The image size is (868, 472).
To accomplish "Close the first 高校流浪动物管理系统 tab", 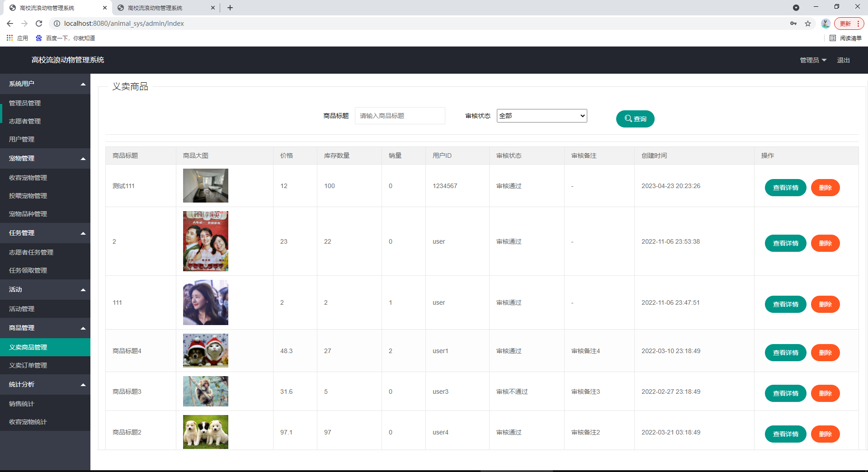I will pyautogui.click(x=105, y=8).
